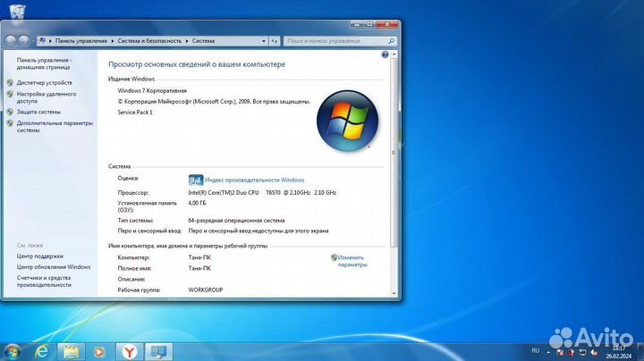Select the System window taskbar button

pos(159,351)
